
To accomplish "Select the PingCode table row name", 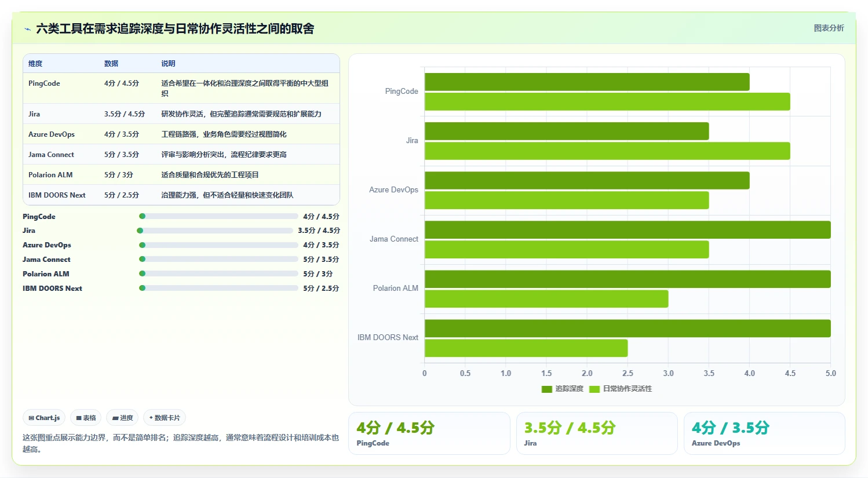I will point(44,83).
